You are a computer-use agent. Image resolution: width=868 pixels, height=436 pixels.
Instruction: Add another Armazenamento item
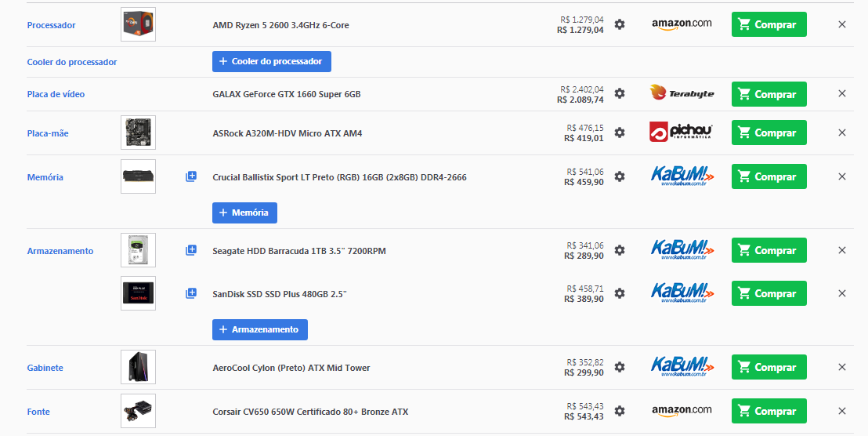[x=260, y=329]
